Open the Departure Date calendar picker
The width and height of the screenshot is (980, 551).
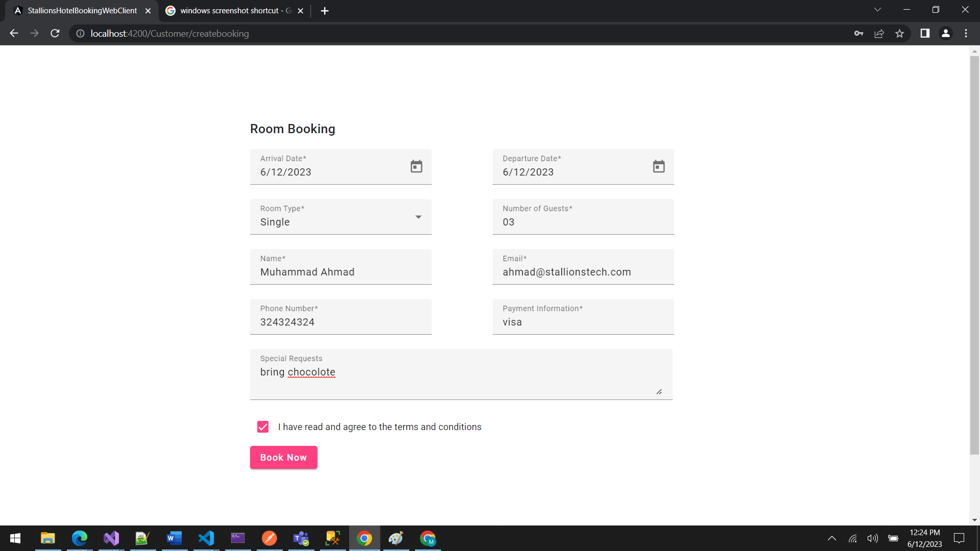click(x=659, y=166)
